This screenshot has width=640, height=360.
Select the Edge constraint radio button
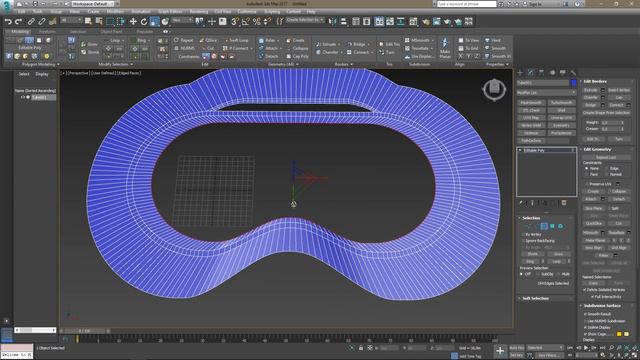[x=607, y=169]
